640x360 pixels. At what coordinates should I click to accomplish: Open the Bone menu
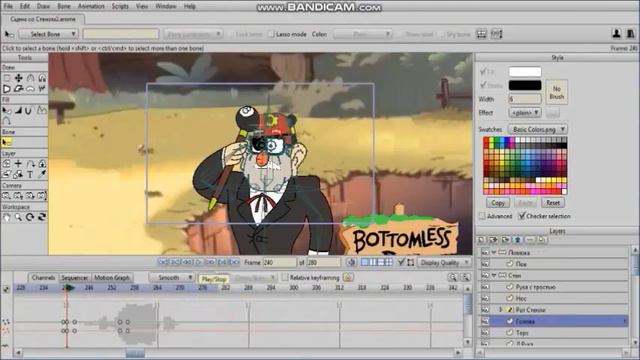tap(64, 6)
